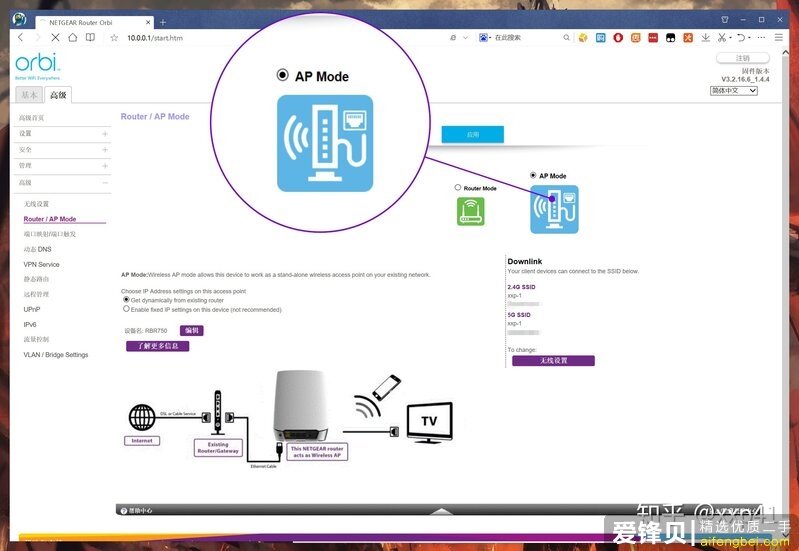Expand the help center arrow at bottom

tap(442, 511)
